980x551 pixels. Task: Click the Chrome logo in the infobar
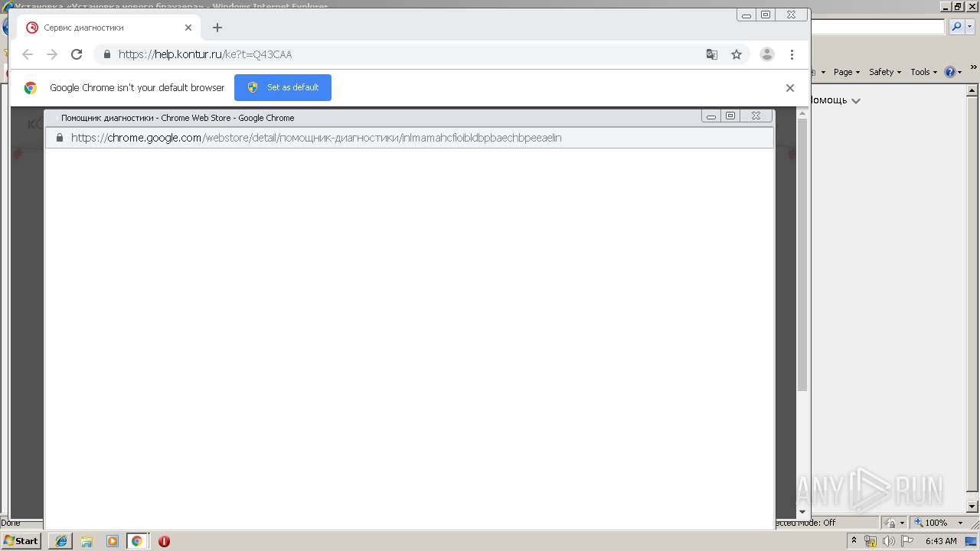point(31,88)
